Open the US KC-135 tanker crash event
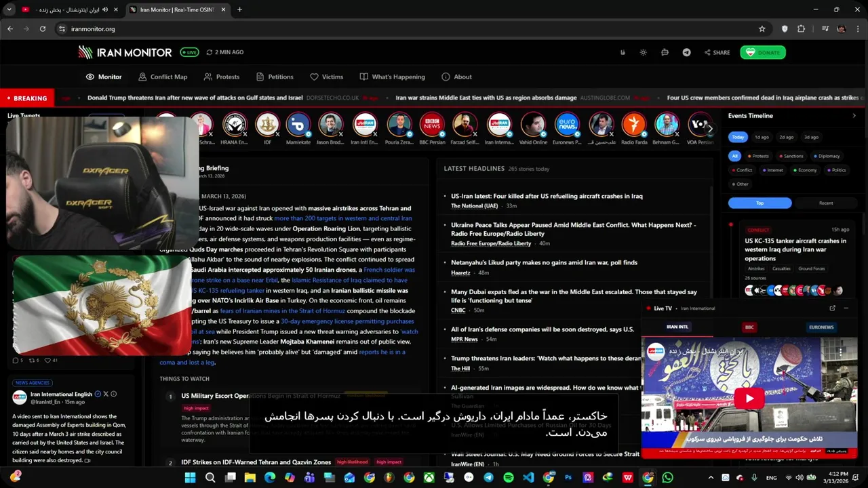The width and height of the screenshot is (868, 488). coord(795,249)
